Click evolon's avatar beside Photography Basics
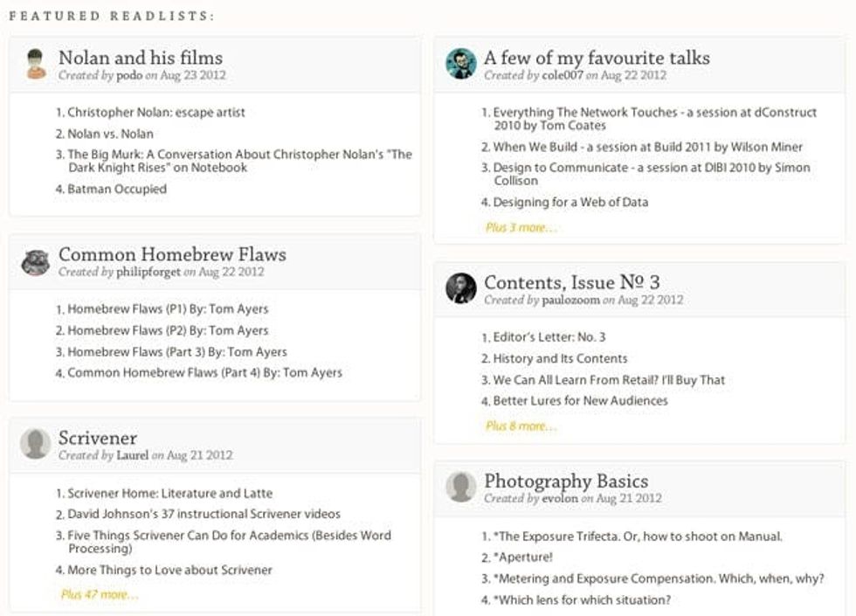The height and width of the screenshot is (616, 856). (461, 488)
